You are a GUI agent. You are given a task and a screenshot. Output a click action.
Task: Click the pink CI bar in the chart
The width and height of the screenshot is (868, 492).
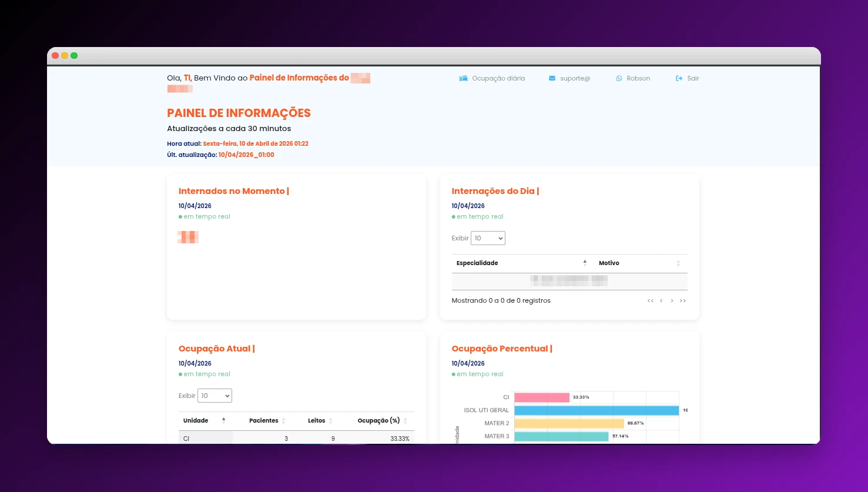click(542, 397)
